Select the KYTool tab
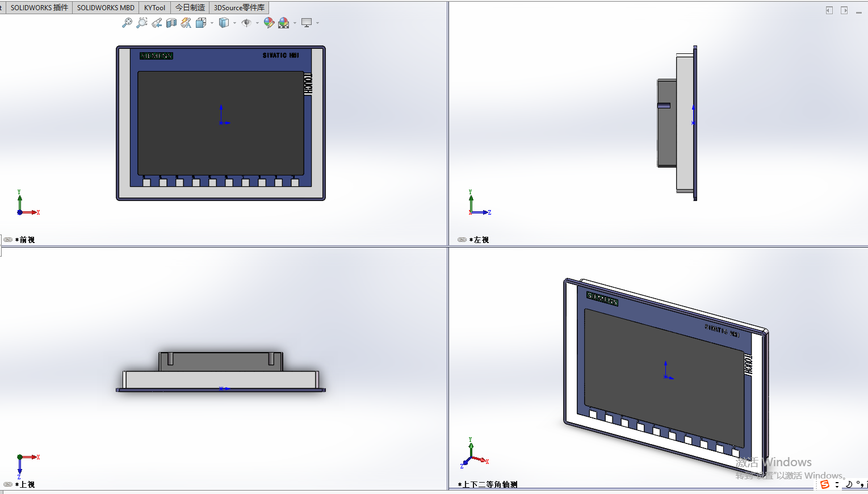The height and width of the screenshot is (494, 868). (x=154, y=7)
